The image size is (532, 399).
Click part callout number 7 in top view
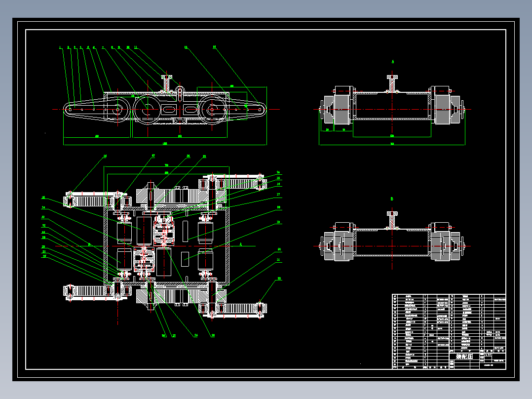(103, 47)
